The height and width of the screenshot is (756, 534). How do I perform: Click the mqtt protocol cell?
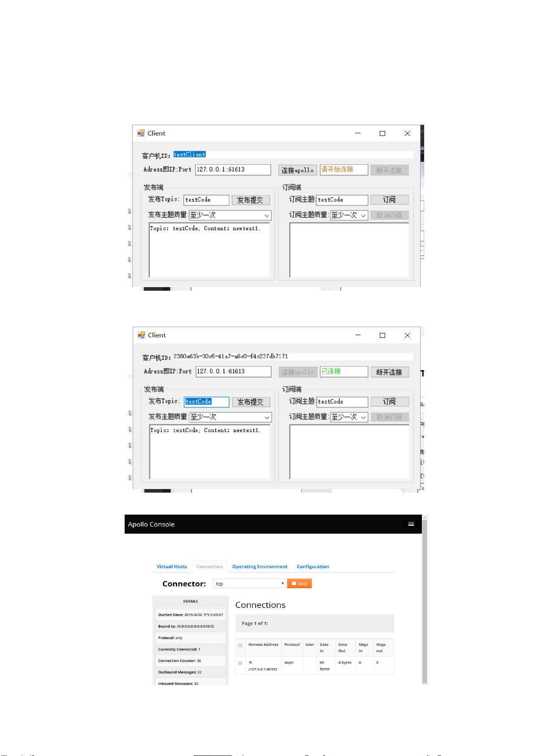click(x=292, y=665)
